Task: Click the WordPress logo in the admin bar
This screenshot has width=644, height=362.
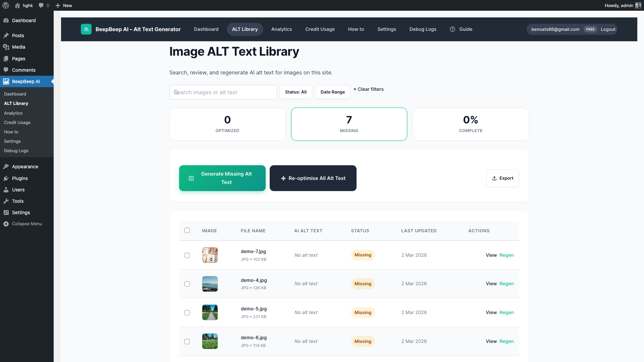Action: point(5,5)
